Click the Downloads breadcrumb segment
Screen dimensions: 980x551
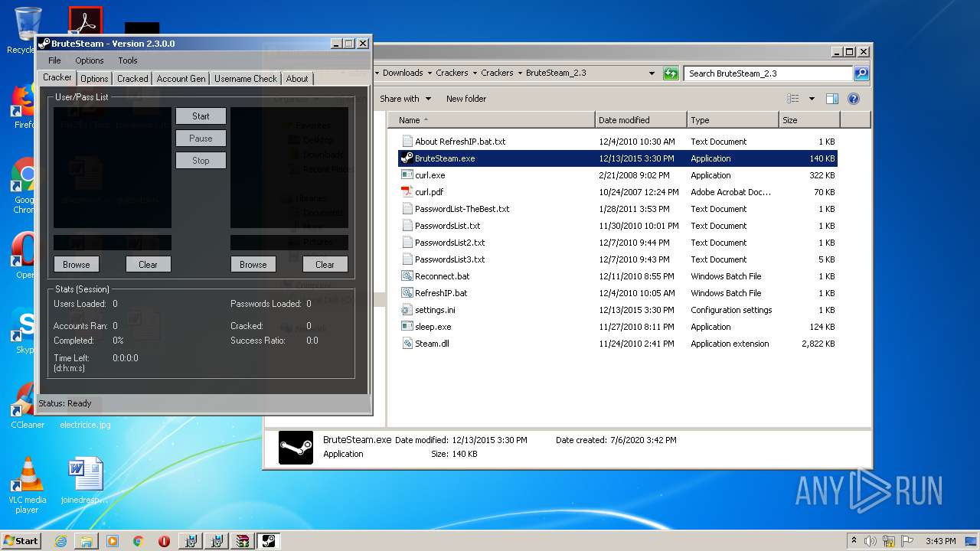pos(403,73)
